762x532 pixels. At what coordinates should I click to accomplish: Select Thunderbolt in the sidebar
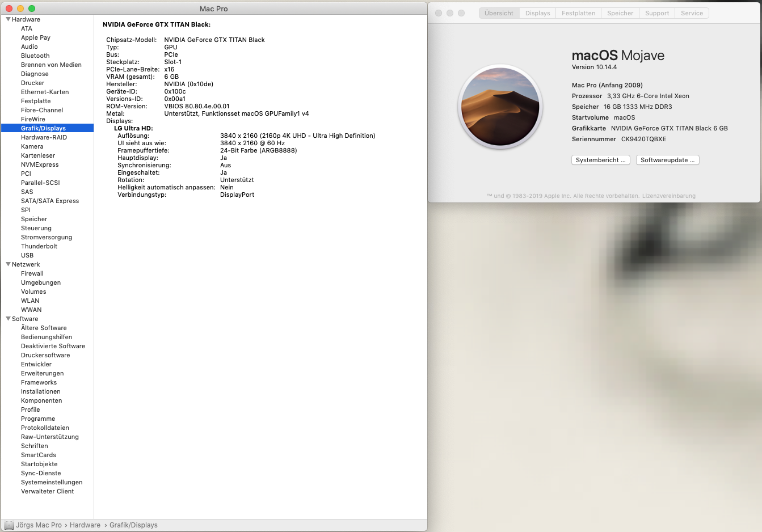point(39,246)
